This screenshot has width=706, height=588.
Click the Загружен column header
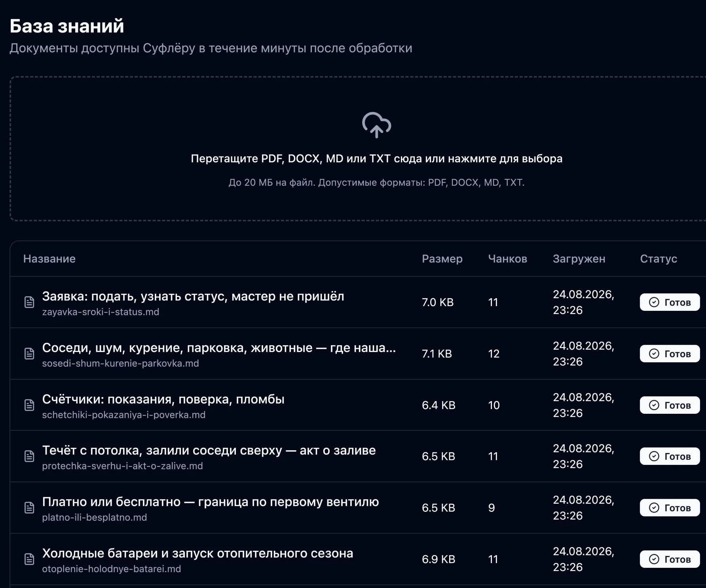579,259
